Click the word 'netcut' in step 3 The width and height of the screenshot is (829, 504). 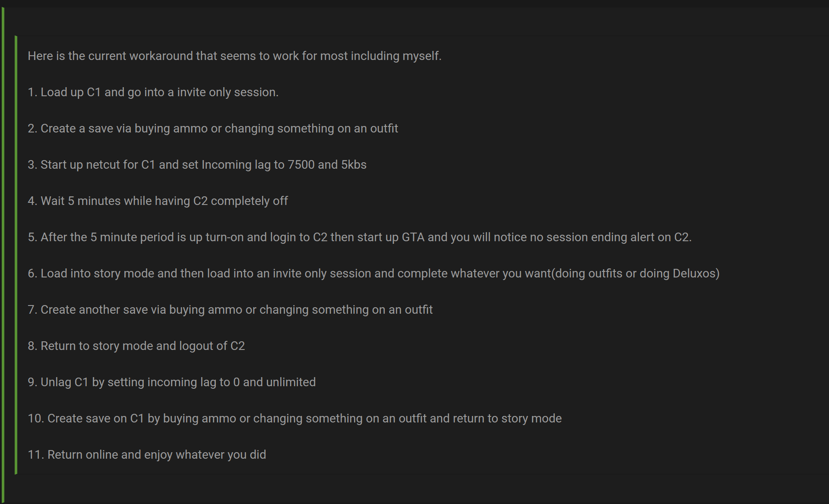pos(103,165)
